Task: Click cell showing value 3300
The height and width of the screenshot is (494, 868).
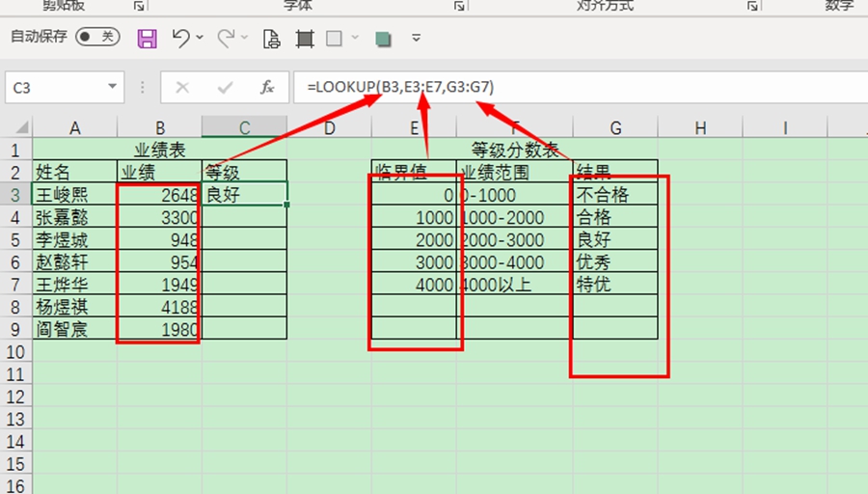Action: tap(159, 216)
